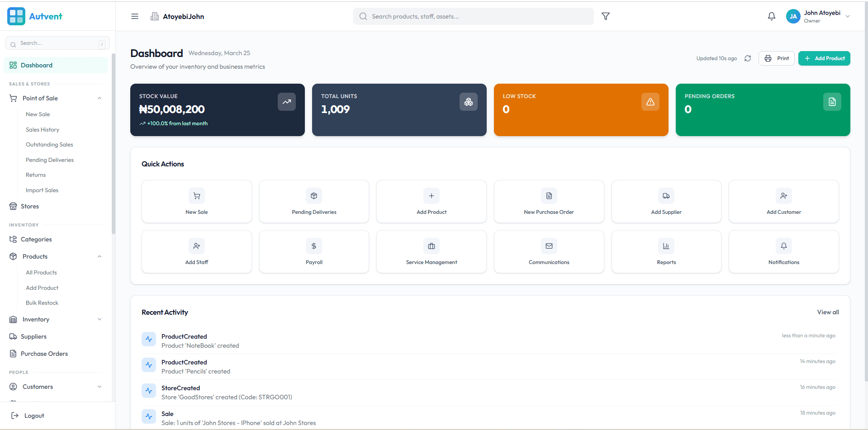
Task: Open the notifications bell icon
Action: (771, 16)
